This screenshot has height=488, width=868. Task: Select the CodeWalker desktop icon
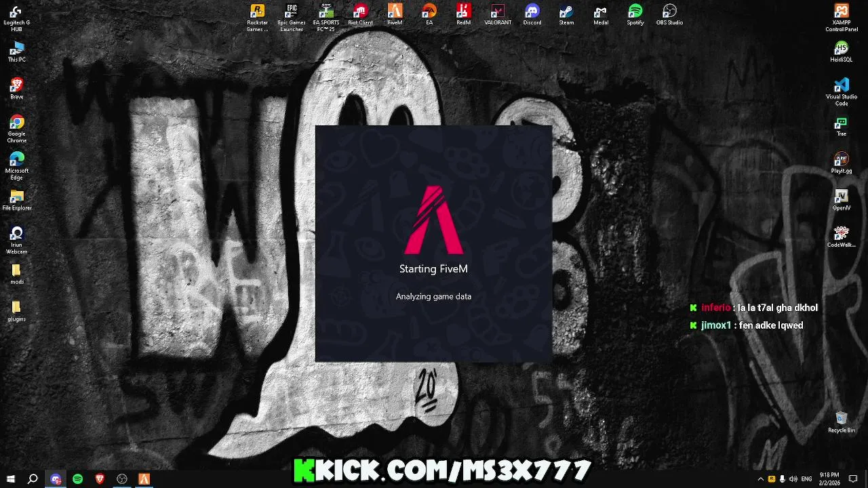(841, 237)
